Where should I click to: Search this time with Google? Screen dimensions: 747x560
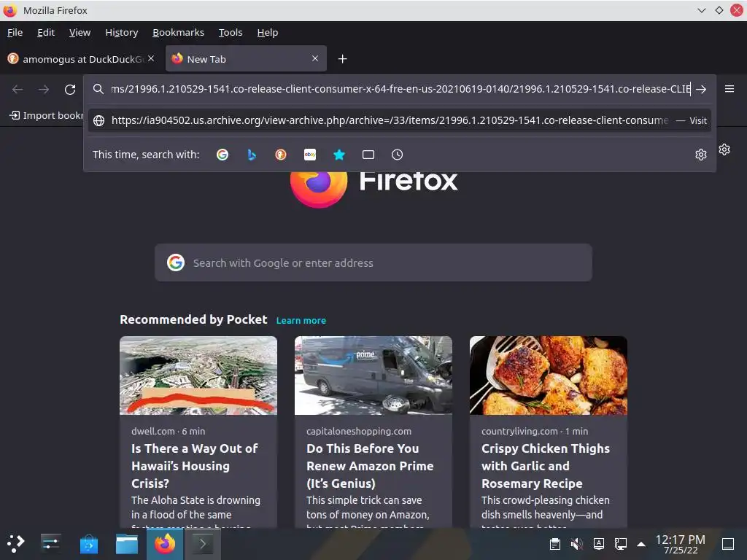(222, 155)
